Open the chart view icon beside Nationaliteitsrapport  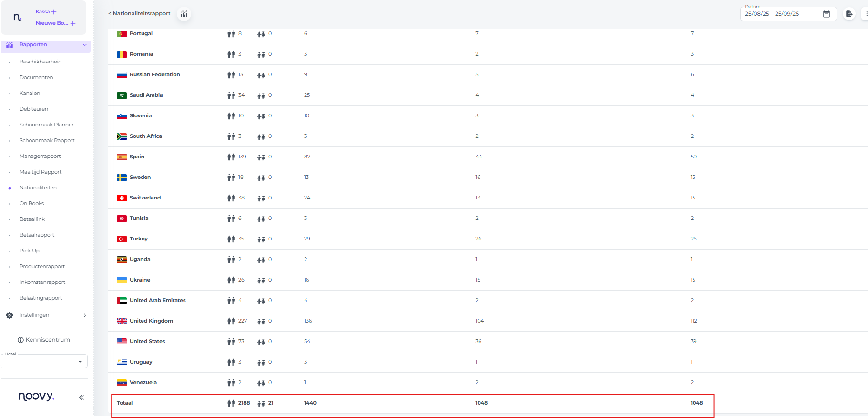[x=184, y=14]
